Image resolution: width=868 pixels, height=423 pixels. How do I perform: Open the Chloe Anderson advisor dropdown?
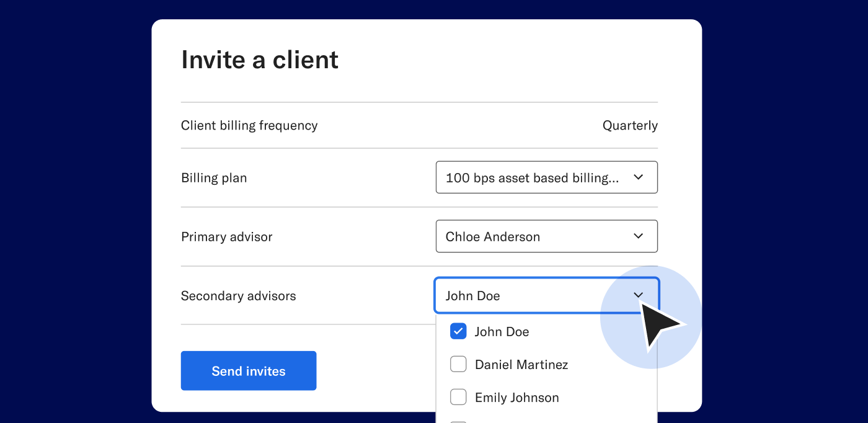click(546, 236)
